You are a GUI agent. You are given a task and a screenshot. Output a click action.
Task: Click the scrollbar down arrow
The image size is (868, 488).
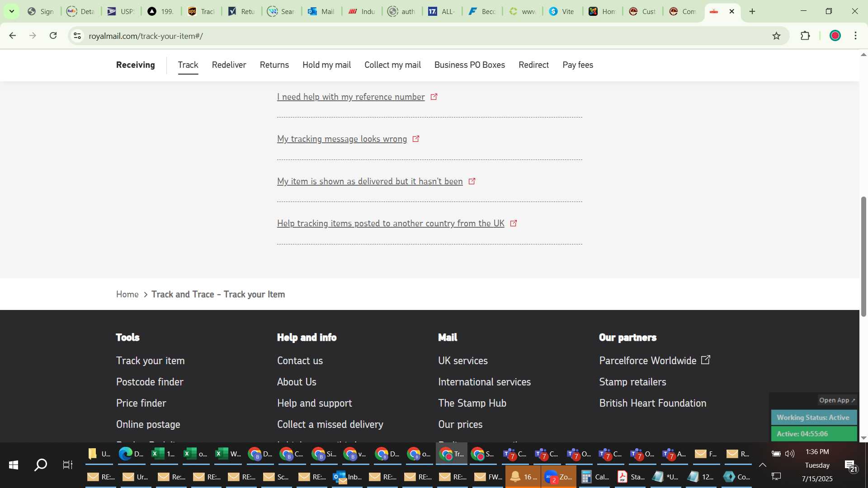[863, 438]
